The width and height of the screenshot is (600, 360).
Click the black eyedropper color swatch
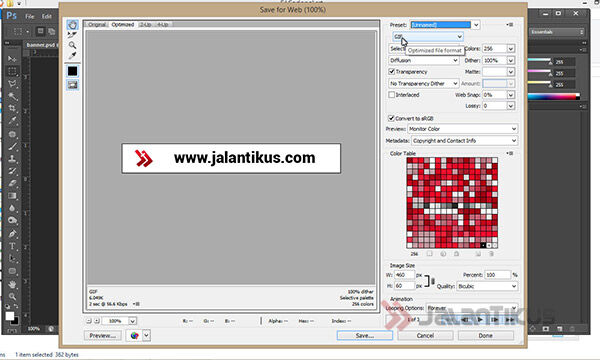pyautogui.click(x=72, y=71)
